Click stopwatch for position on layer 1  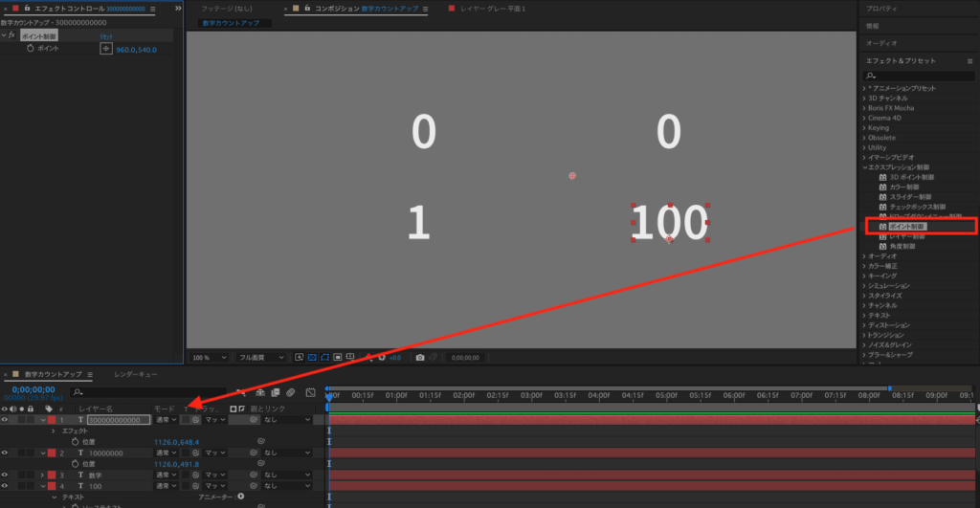coord(75,442)
